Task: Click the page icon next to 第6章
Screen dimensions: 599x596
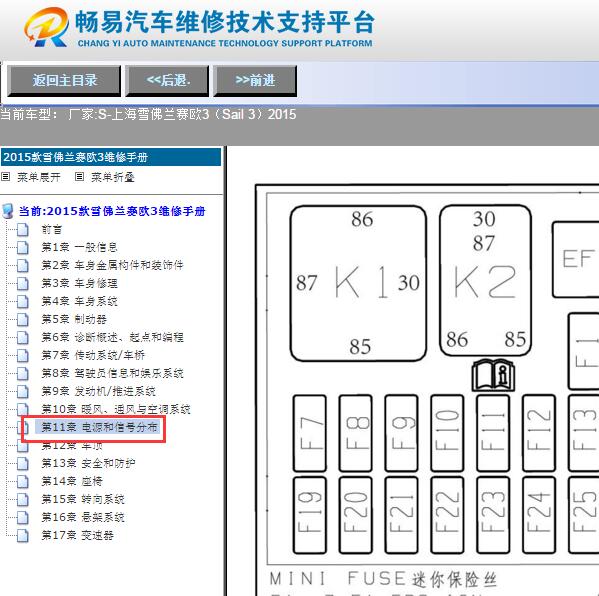Action: 23,337
